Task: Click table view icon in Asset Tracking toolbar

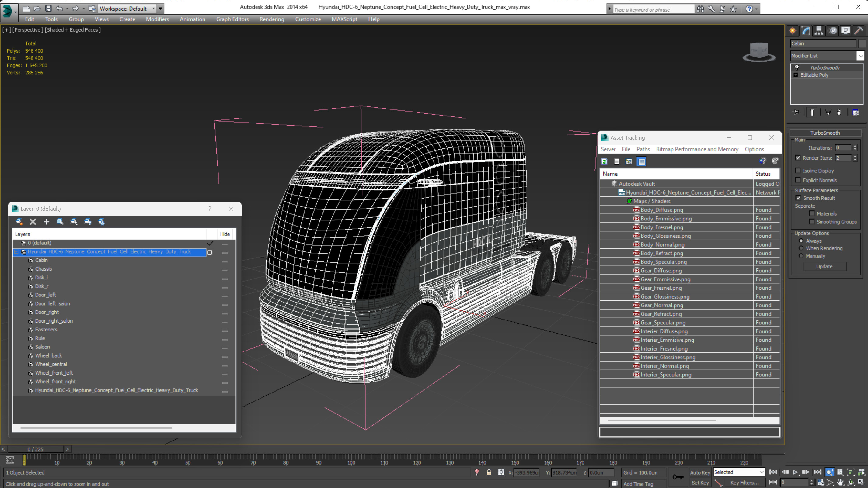Action: pos(642,162)
